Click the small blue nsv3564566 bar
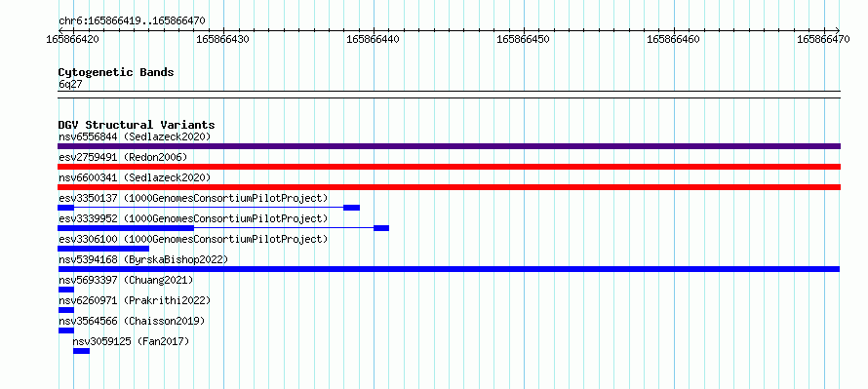Screen dimensions: 868x389 pyautogui.click(x=66, y=331)
